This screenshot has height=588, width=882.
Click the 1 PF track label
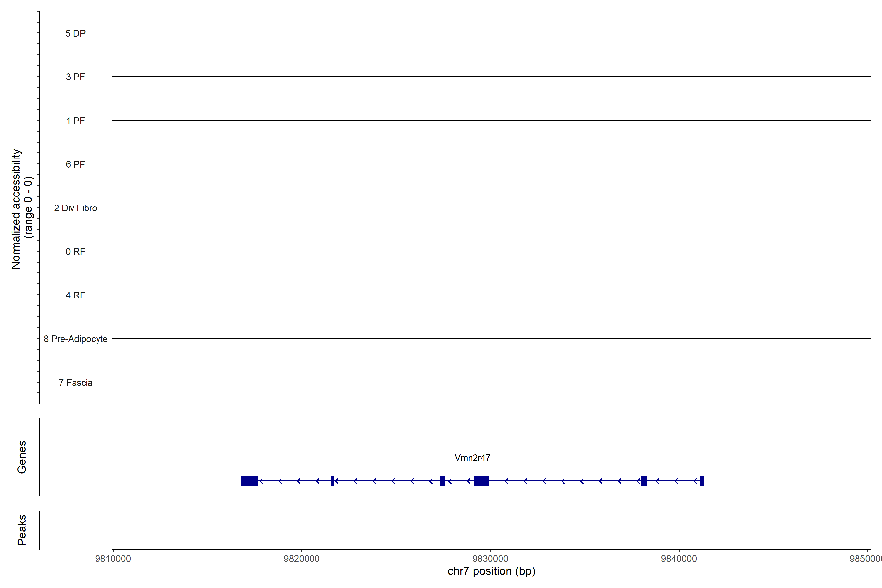tap(75, 121)
